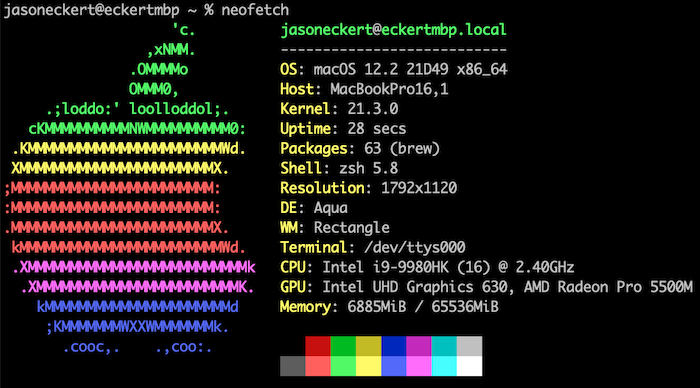Click the Host value MacBookPro16,1

(389, 89)
